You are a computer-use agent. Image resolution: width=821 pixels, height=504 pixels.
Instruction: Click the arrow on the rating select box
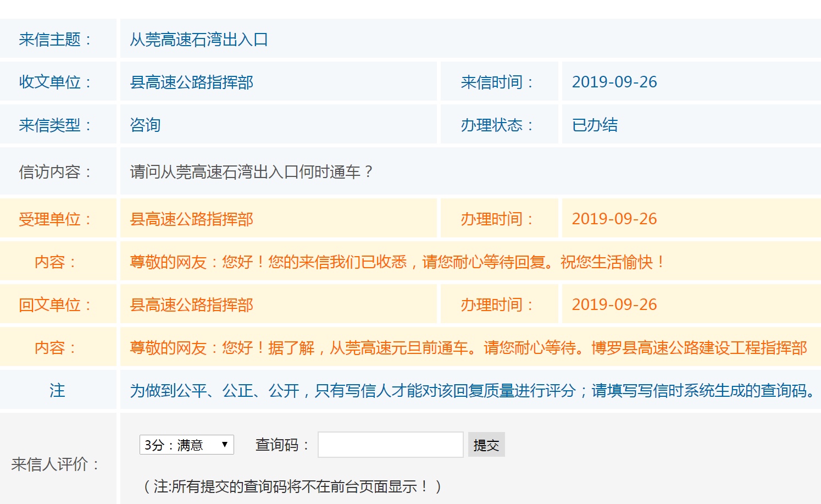pos(225,445)
